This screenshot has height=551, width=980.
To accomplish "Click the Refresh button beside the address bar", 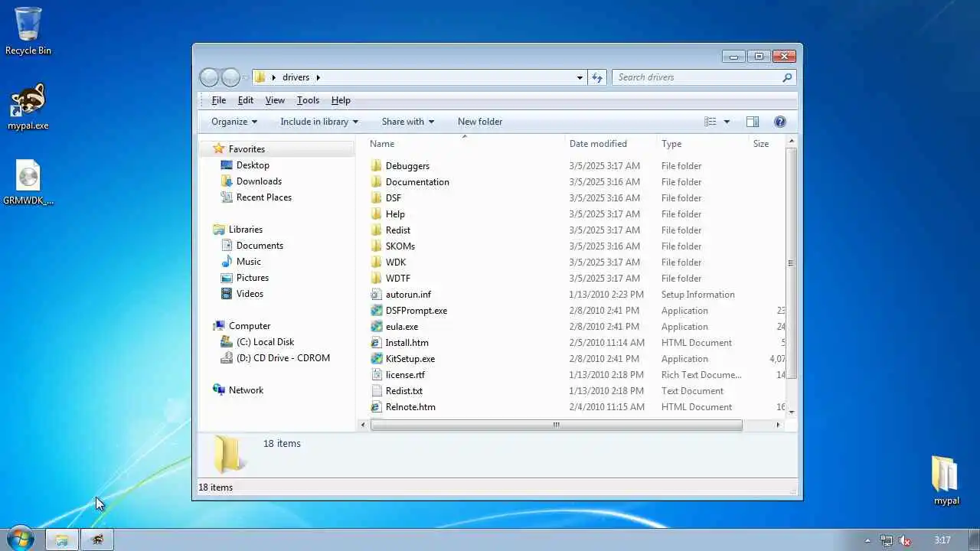I will click(x=597, y=77).
